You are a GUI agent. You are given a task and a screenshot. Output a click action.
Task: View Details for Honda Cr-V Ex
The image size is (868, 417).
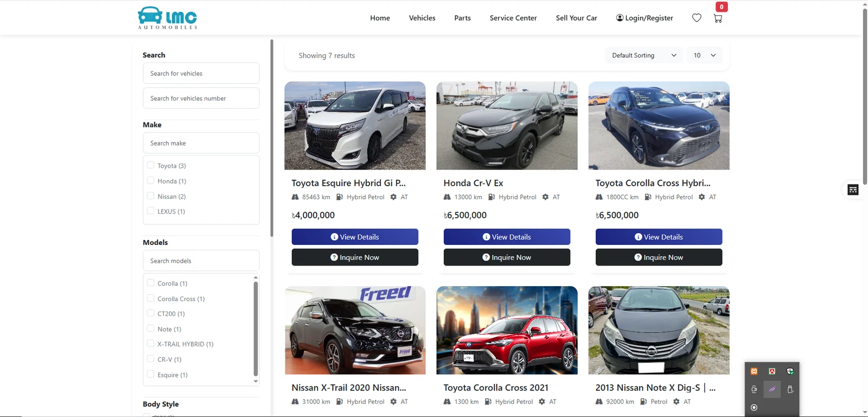tap(507, 237)
